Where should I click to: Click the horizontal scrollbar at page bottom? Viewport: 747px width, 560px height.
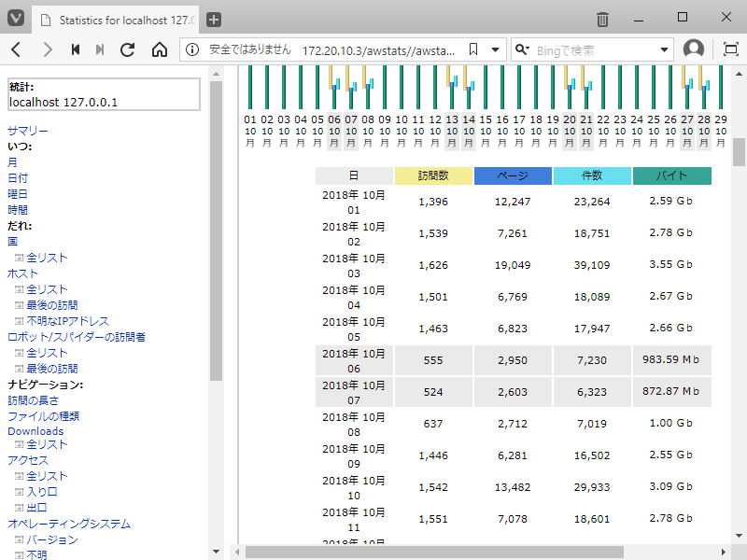(434, 552)
